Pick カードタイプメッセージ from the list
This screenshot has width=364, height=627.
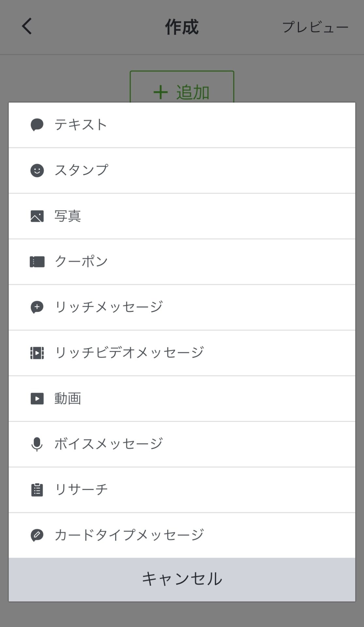(129, 535)
